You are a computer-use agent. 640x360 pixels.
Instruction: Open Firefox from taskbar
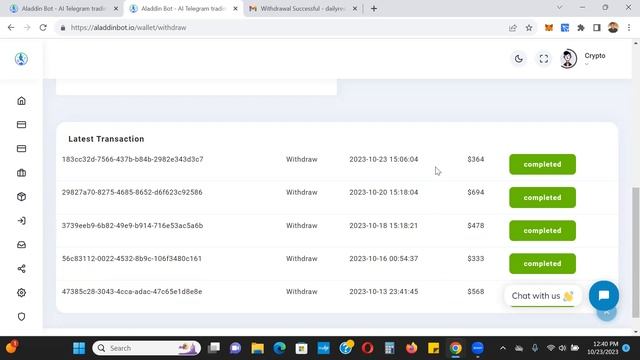(411, 348)
